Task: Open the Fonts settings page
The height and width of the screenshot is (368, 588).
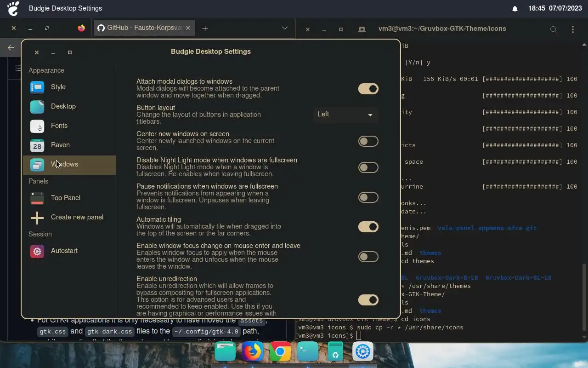Action: pos(69,126)
